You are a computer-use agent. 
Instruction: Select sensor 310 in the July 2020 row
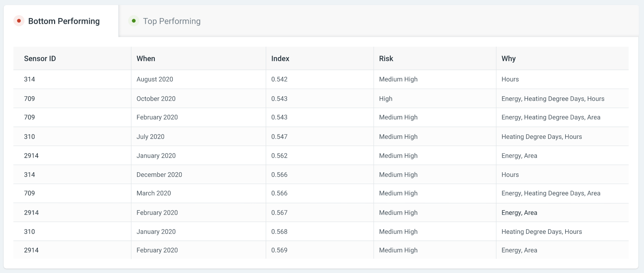[29, 137]
